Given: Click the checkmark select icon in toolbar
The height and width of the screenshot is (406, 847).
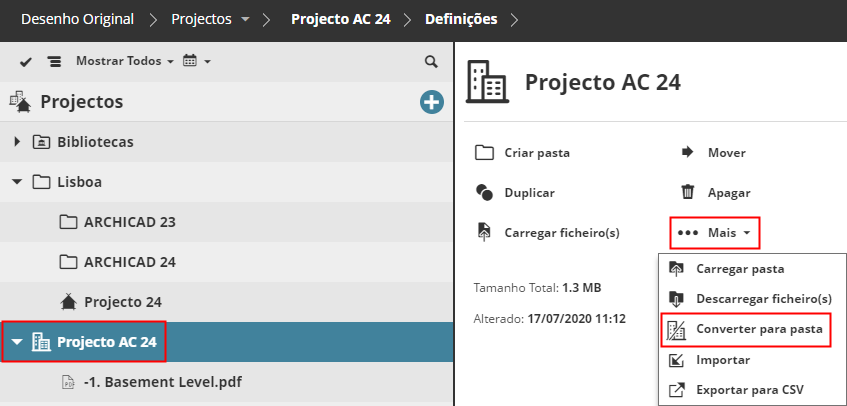Looking at the screenshot, I should (26, 62).
